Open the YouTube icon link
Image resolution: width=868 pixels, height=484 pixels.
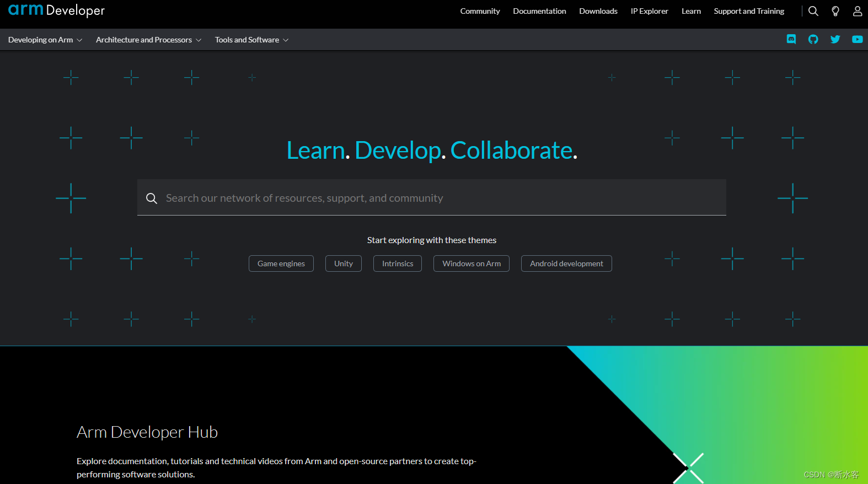coord(858,39)
